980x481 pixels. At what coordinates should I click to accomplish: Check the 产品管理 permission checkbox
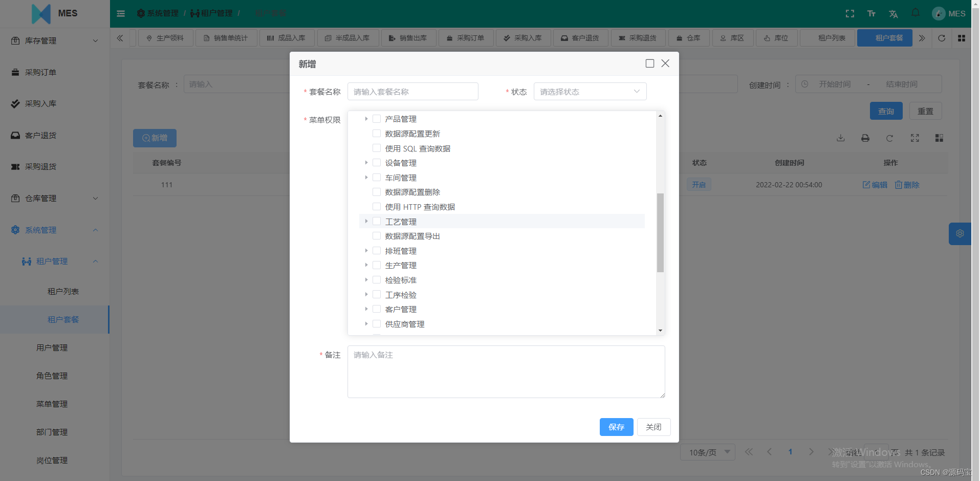point(377,118)
